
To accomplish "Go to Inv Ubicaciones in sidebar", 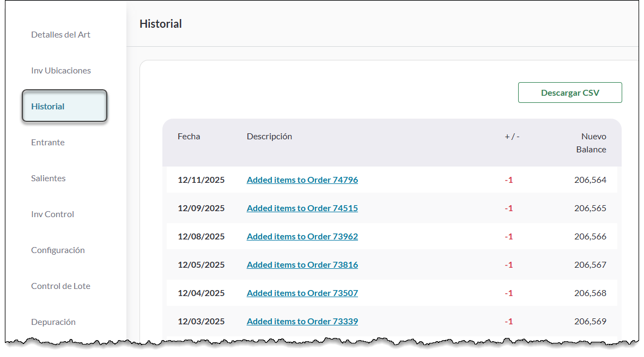I will point(61,71).
